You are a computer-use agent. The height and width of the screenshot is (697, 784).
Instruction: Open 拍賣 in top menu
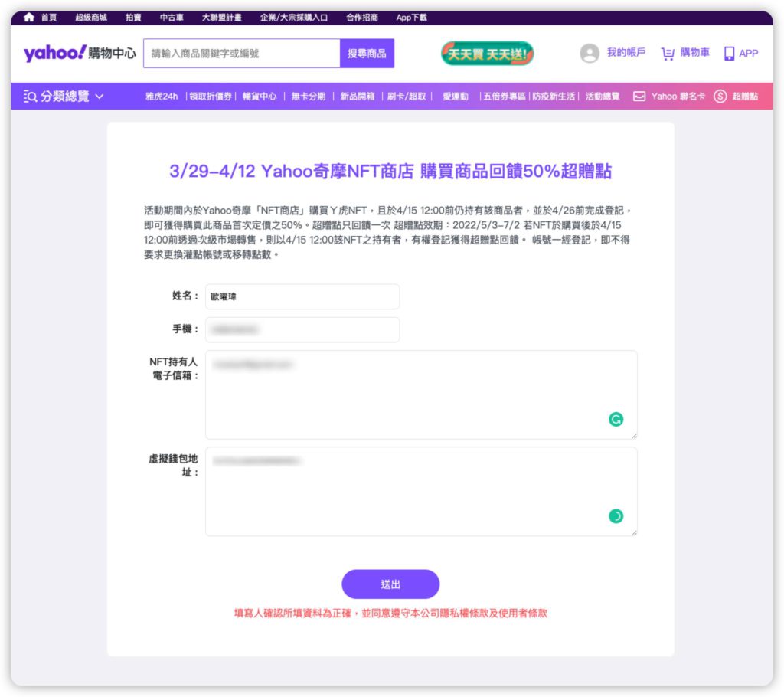pos(133,18)
